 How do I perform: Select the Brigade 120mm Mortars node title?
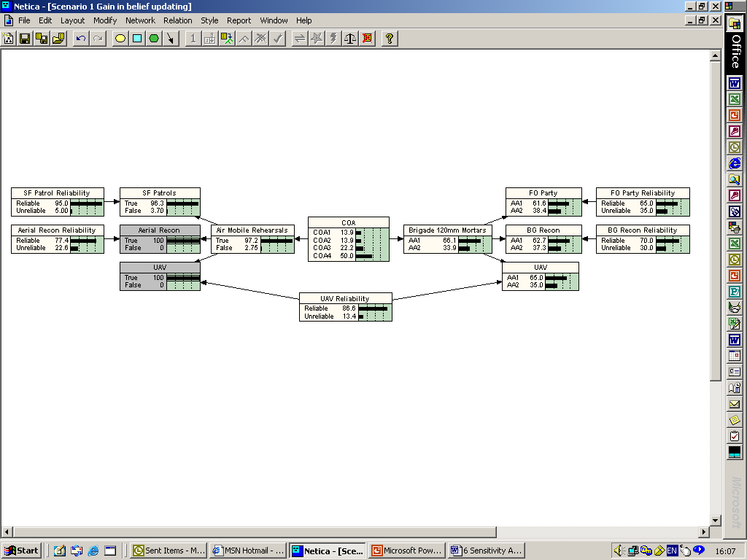[447, 230]
